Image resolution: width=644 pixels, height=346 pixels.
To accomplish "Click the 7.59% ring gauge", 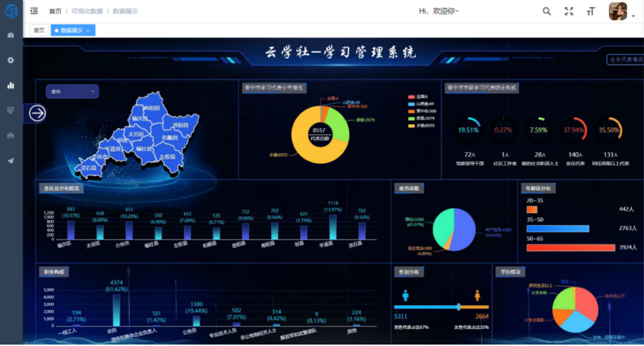I will (538, 130).
